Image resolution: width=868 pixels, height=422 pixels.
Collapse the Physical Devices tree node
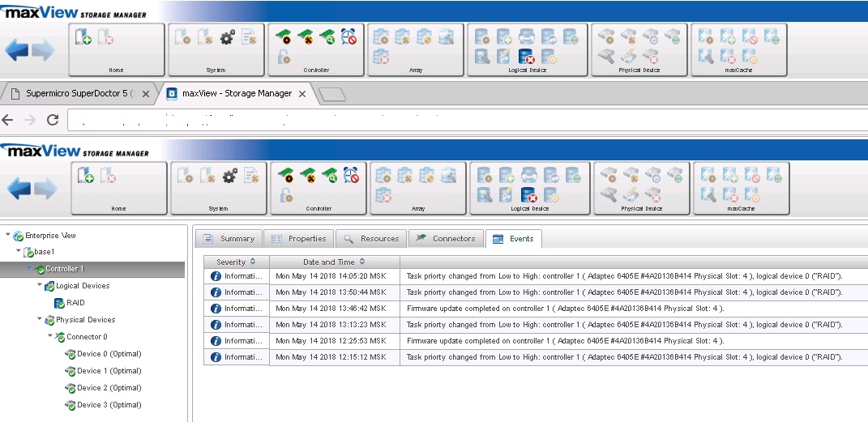(x=39, y=319)
